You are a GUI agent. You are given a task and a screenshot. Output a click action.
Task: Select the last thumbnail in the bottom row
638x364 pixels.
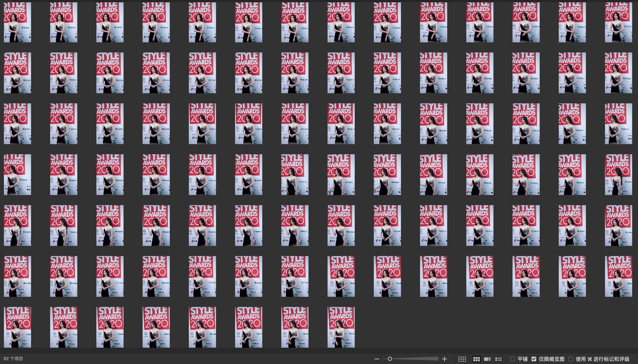[341, 327]
